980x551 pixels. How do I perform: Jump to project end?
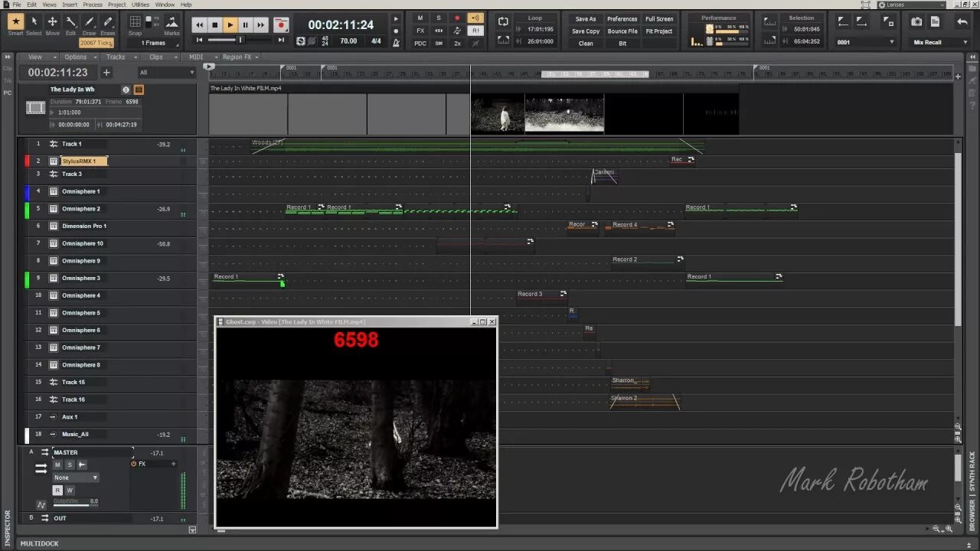click(x=281, y=40)
